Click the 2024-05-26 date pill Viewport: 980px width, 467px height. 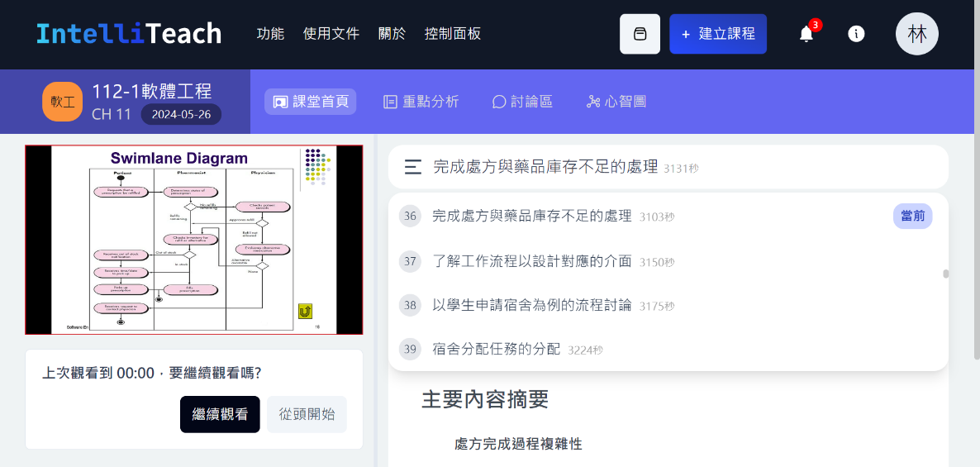tap(181, 115)
